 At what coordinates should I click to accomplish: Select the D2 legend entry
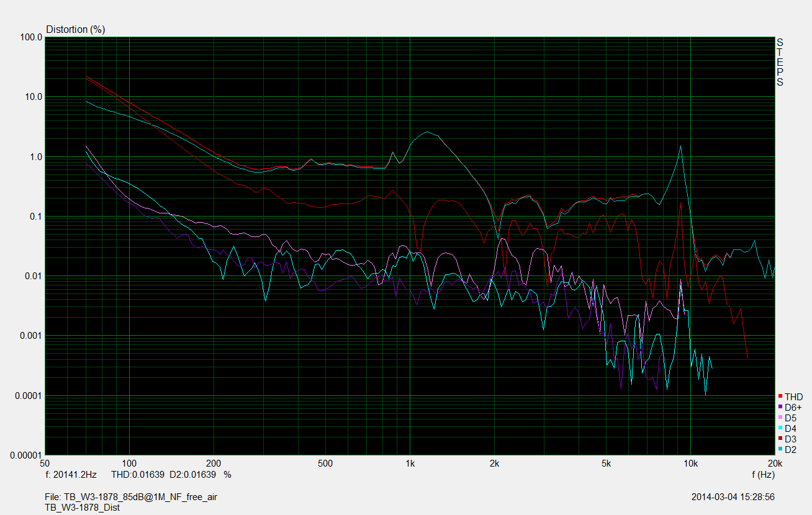790,449
